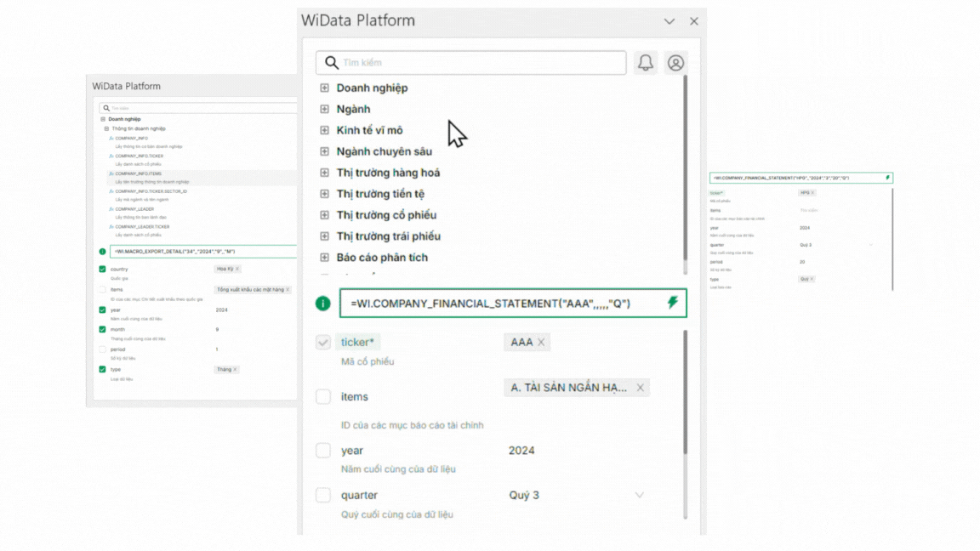Toggle the ticker checkbox in center panel

click(323, 343)
